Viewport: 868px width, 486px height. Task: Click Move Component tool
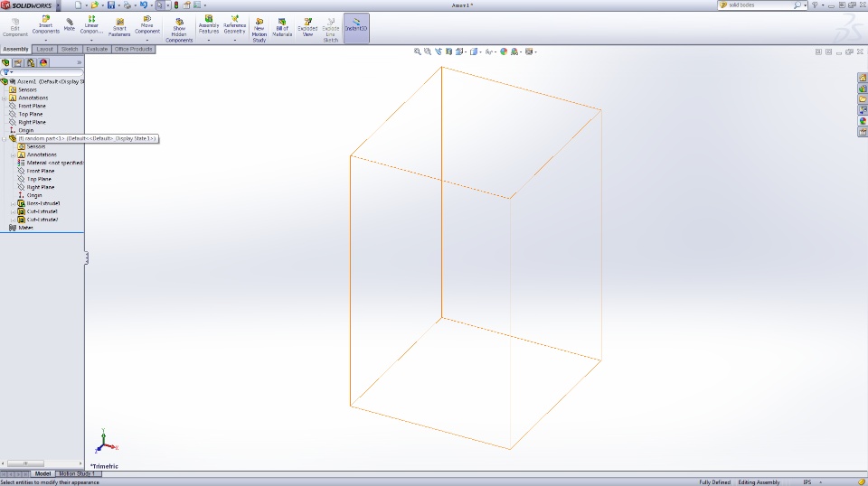146,25
